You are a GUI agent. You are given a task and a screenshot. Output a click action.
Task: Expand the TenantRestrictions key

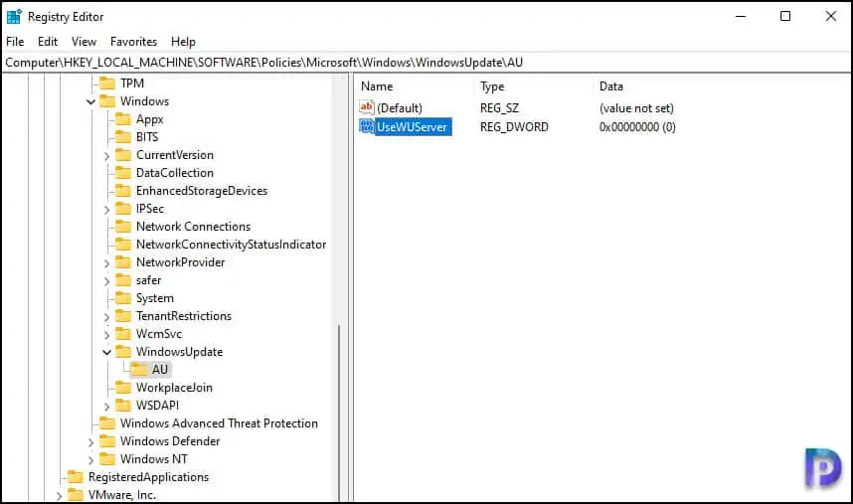point(106,317)
